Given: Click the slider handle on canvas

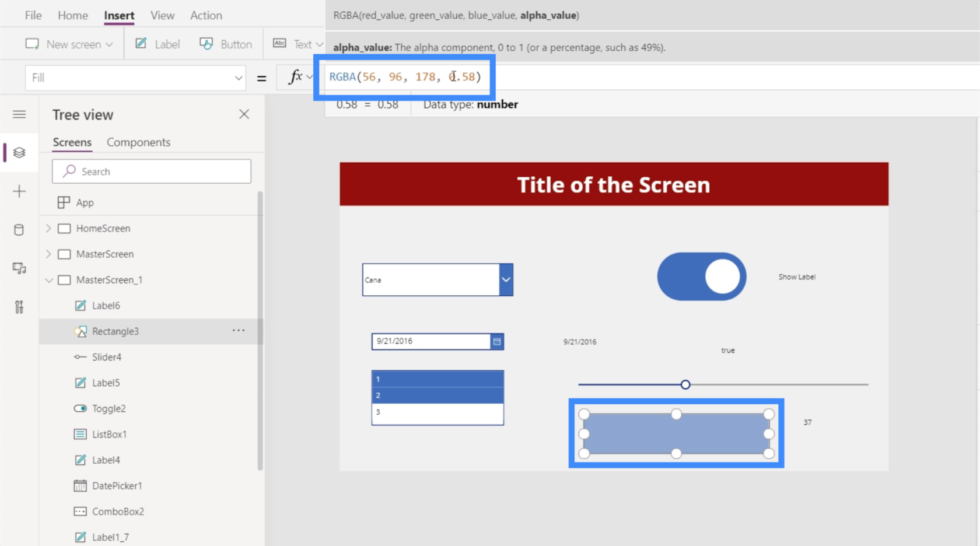Looking at the screenshot, I should pos(685,384).
